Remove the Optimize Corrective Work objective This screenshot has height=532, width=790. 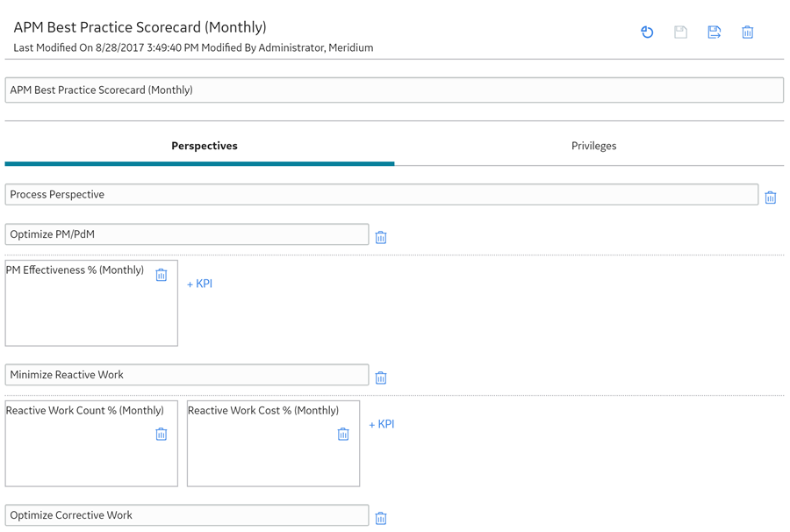coord(381,518)
